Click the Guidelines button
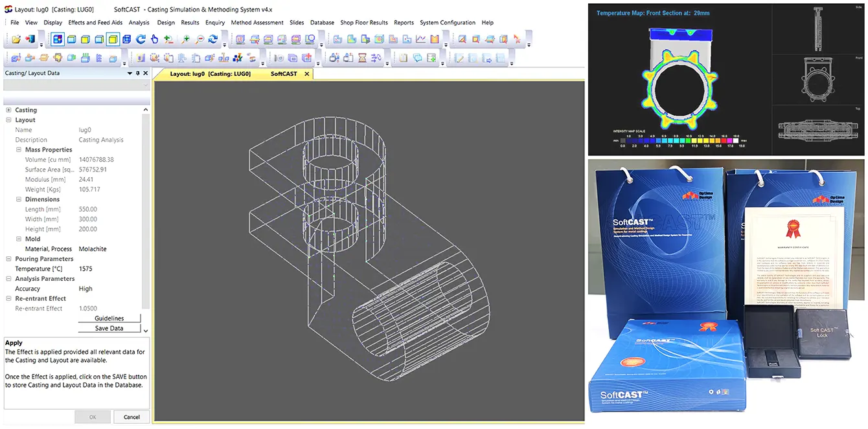Viewport: 868px width, 429px height. (x=109, y=318)
